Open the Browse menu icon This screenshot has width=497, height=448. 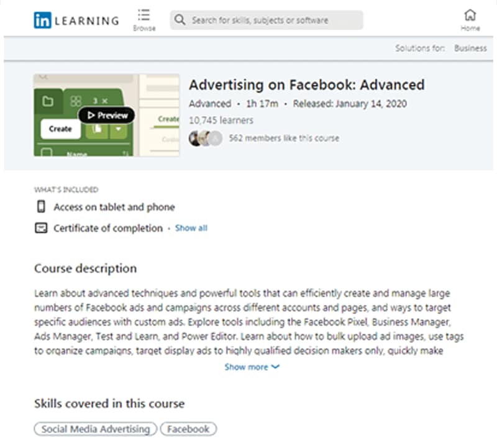click(x=144, y=15)
